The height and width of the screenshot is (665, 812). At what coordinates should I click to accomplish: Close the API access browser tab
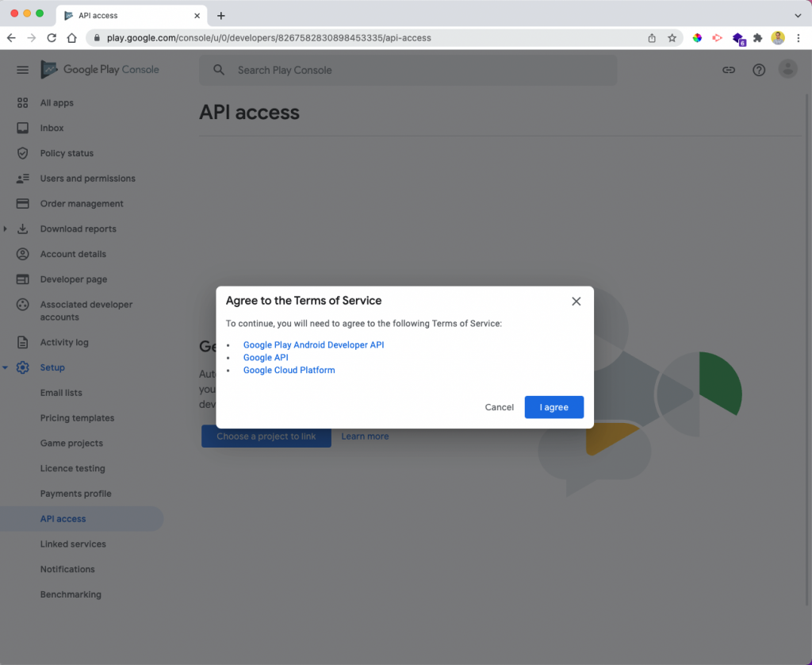[x=197, y=16]
